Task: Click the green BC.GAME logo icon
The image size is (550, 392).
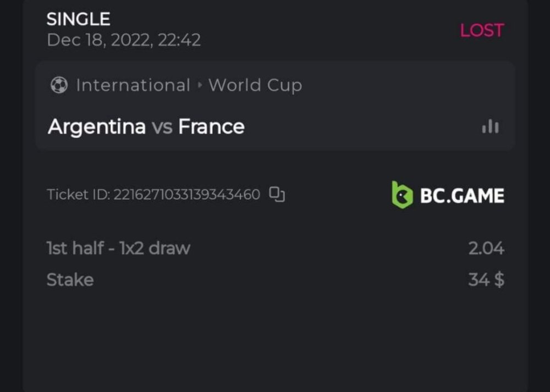Action: (x=402, y=196)
